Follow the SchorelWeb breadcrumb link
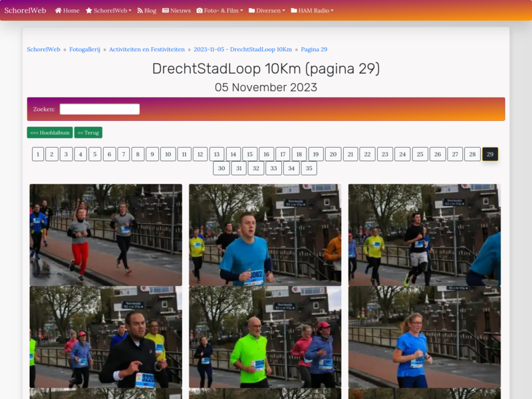Image resolution: width=532 pixels, height=399 pixels. (x=43, y=49)
